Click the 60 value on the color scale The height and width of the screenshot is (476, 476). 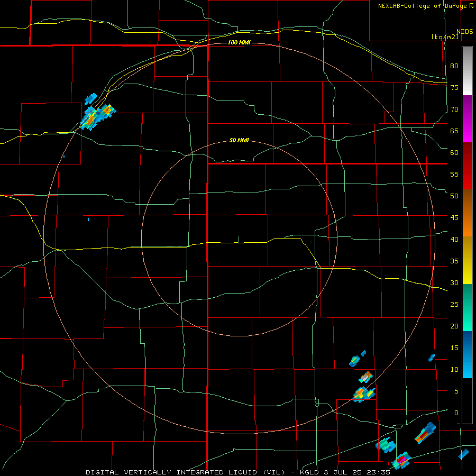(x=454, y=153)
